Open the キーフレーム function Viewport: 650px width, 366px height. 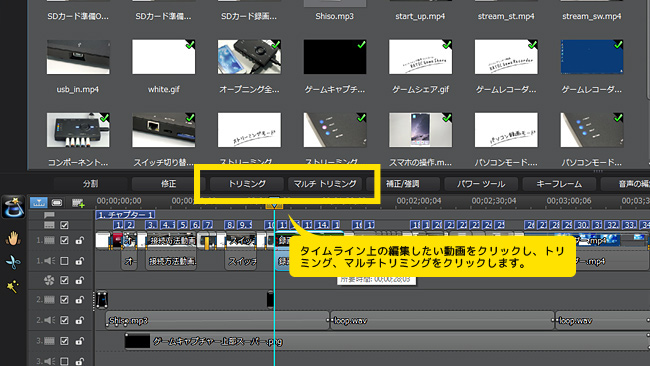(559, 184)
